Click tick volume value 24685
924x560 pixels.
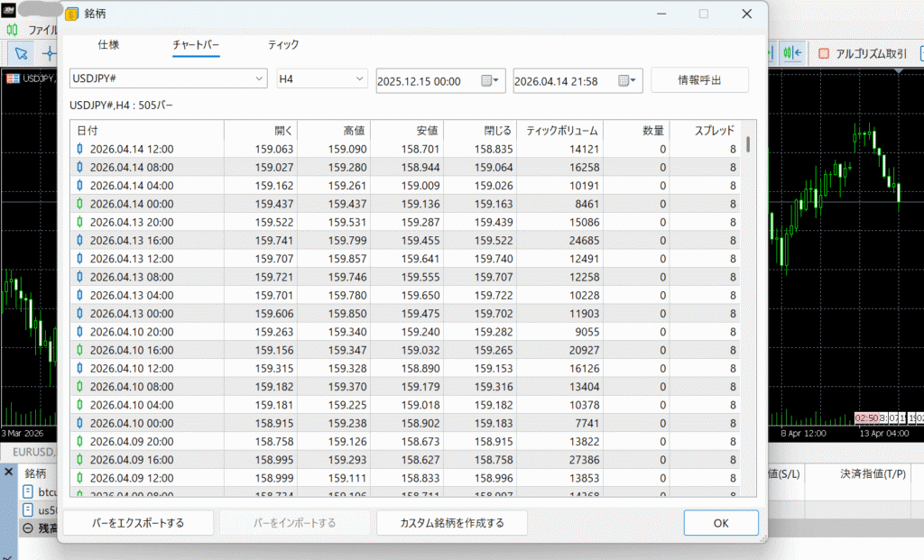(x=584, y=240)
